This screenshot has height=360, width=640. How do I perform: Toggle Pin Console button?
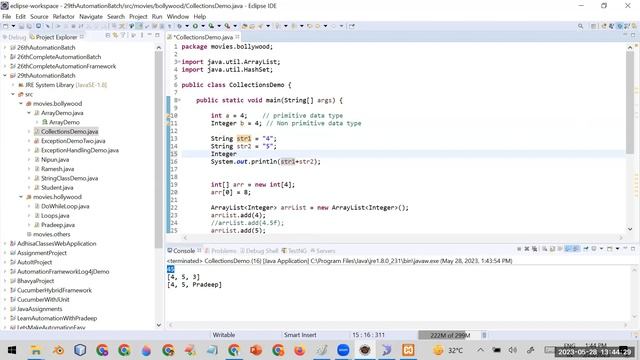(586, 249)
